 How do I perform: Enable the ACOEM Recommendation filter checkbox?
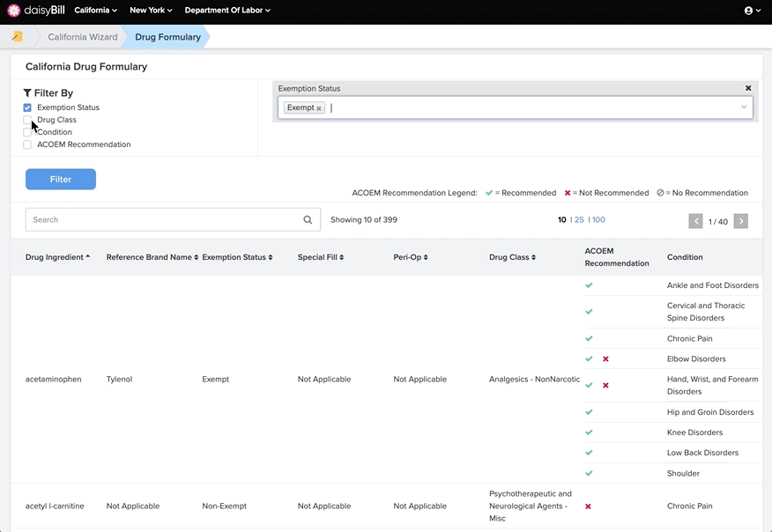[27, 144]
